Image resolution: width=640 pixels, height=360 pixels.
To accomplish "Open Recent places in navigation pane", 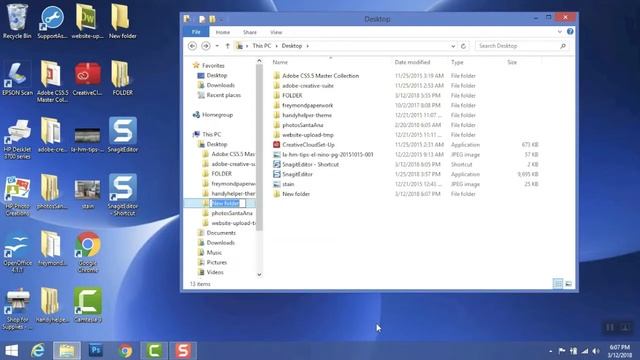I will [223, 95].
